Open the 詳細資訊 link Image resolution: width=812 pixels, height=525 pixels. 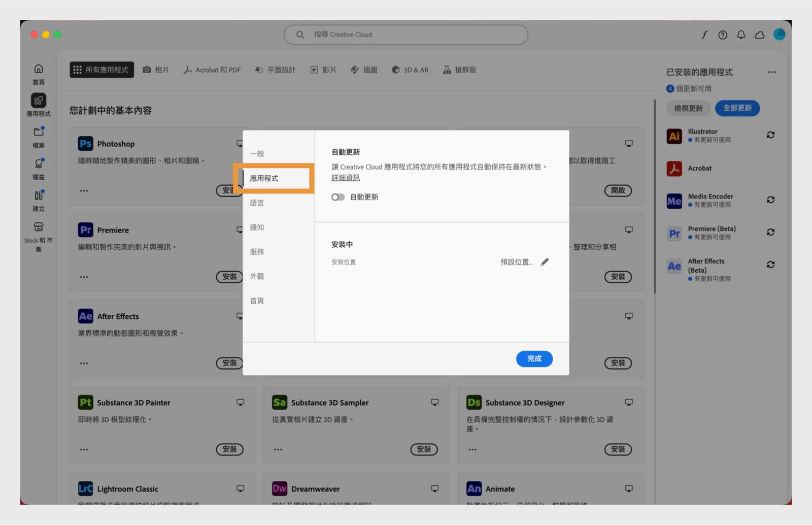(x=346, y=178)
